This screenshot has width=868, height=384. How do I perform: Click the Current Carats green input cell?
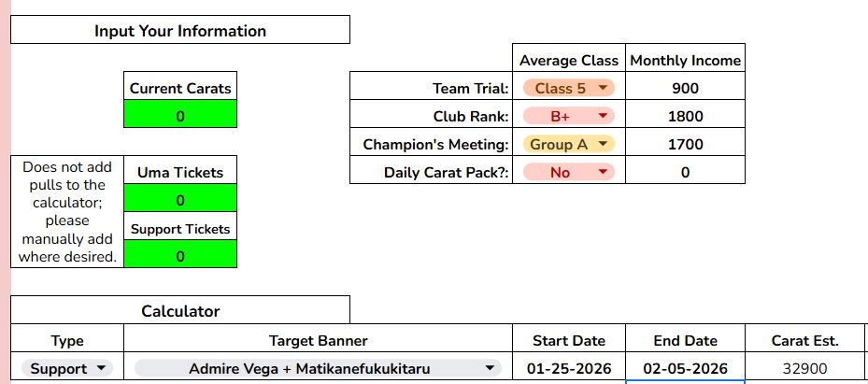(x=180, y=116)
